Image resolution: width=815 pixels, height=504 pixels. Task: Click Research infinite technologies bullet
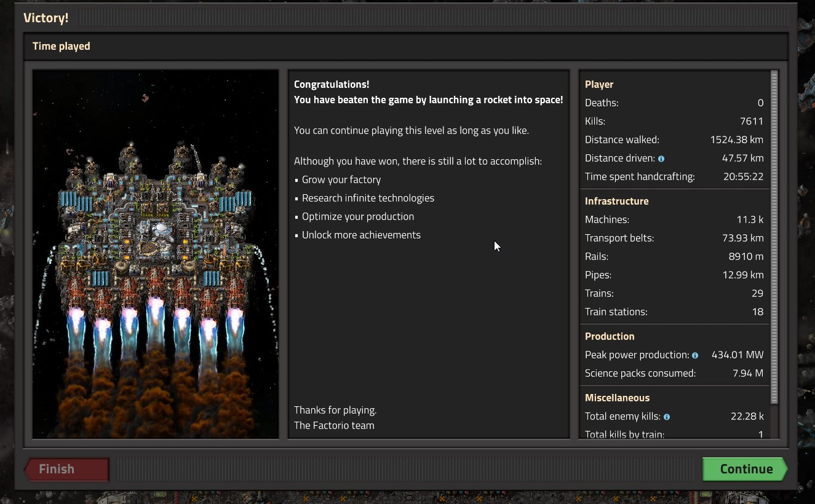coord(368,198)
